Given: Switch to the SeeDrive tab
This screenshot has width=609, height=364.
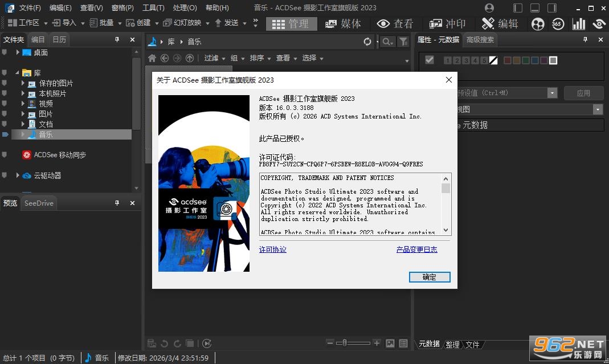Looking at the screenshot, I should [39, 203].
